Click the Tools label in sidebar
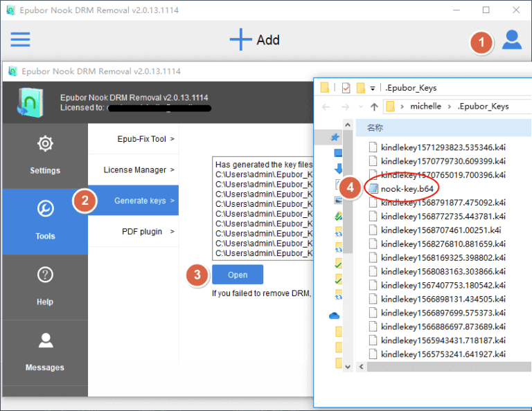 click(x=45, y=236)
